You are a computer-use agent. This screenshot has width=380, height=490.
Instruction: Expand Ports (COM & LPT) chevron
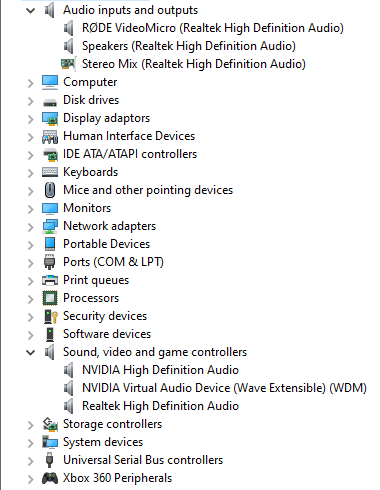pos(31,263)
